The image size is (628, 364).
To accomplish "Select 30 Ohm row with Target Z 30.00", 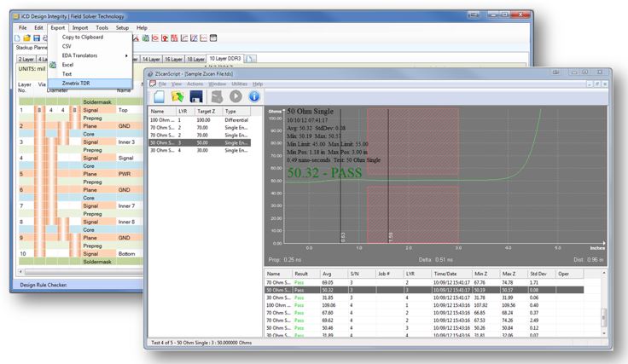I will pyautogui.click(x=200, y=150).
